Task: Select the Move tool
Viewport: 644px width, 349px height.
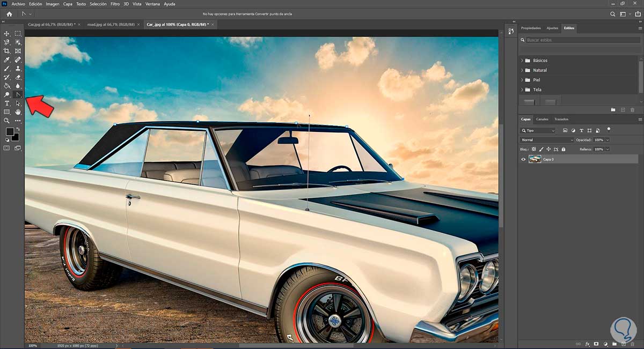Action: [7, 33]
